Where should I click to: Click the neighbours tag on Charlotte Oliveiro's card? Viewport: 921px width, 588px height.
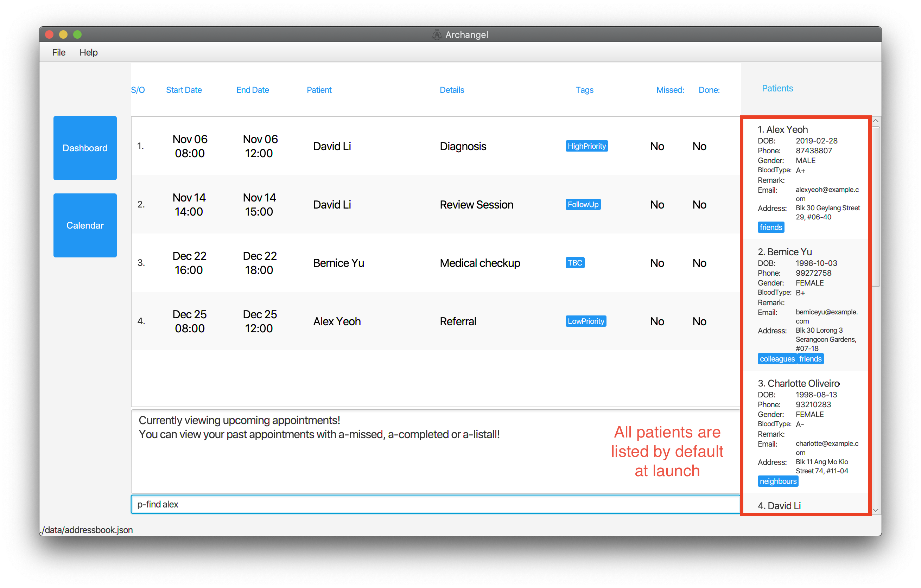click(x=777, y=481)
